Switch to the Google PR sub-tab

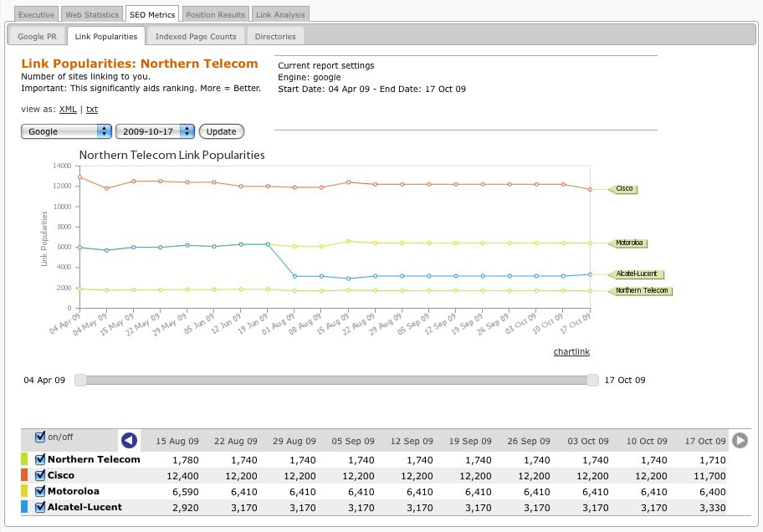click(x=37, y=37)
